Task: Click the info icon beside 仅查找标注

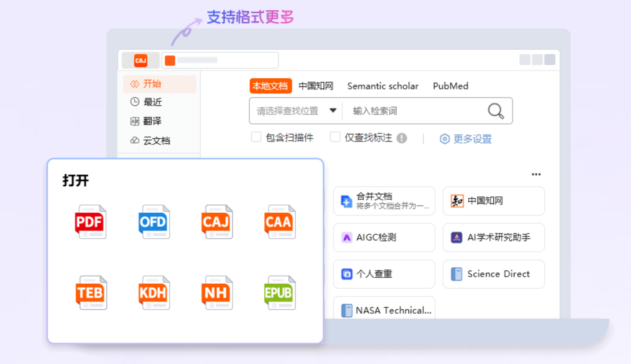Action: [402, 138]
